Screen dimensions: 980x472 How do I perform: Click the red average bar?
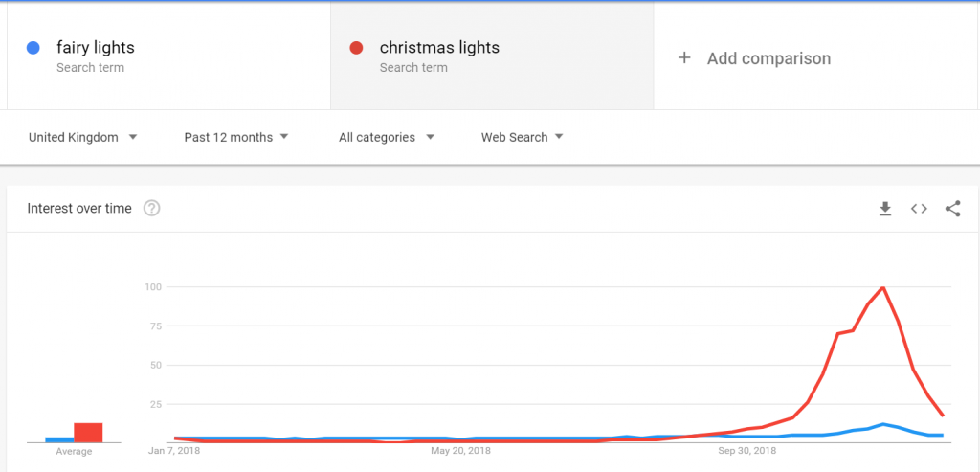(88, 433)
